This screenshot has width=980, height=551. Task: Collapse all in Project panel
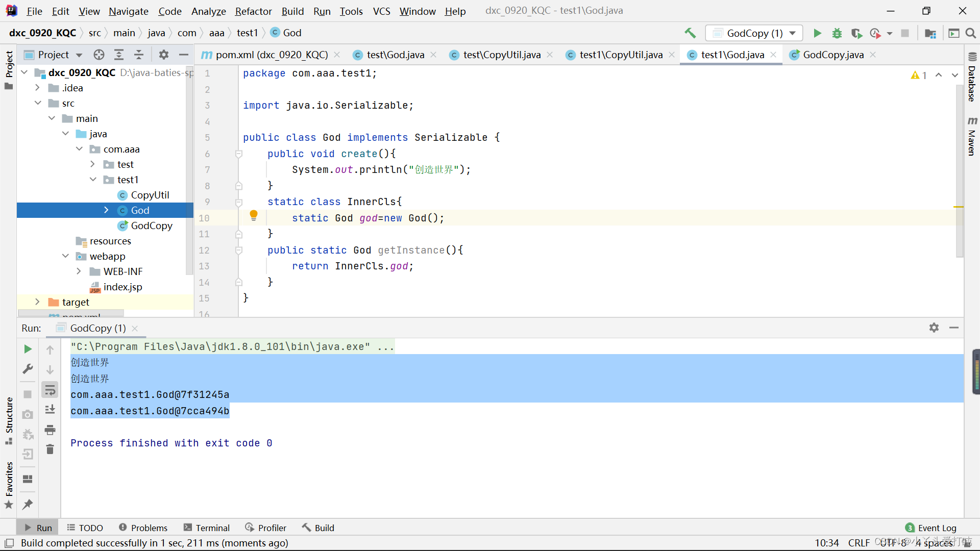point(139,55)
